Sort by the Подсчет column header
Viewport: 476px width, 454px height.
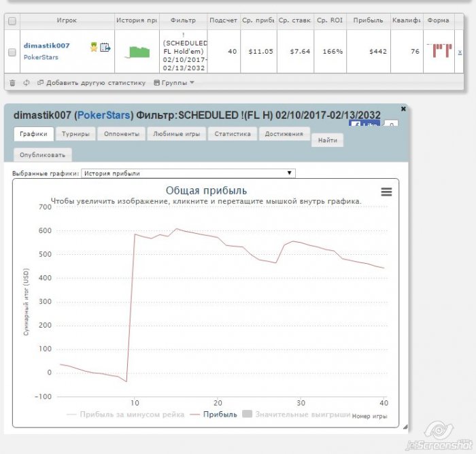pos(224,20)
